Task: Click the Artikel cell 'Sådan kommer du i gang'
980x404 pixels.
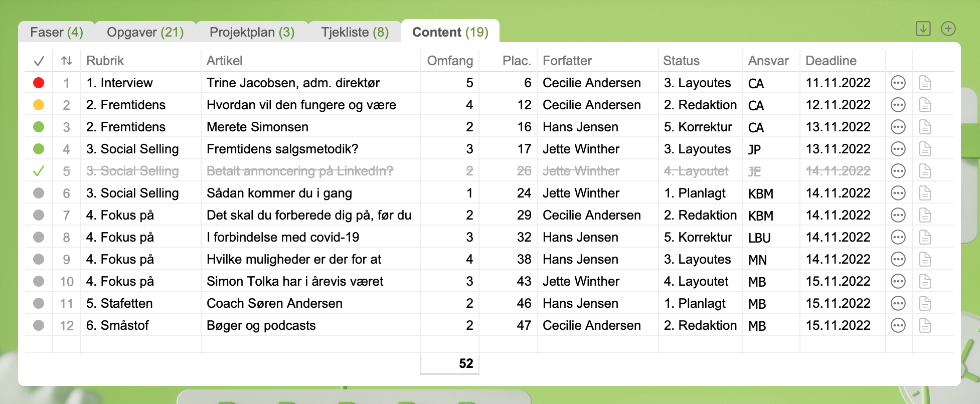Action: [279, 193]
